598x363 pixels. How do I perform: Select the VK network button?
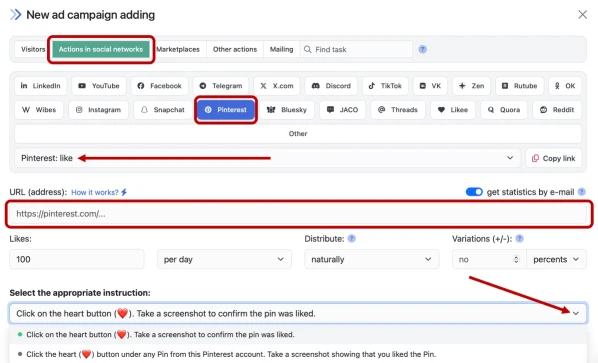click(x=430, y=86)
